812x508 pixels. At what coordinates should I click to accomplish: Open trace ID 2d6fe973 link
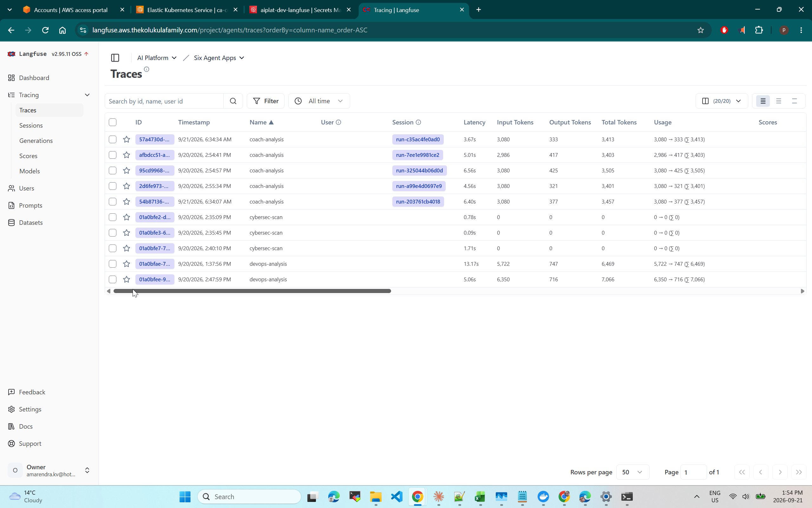155,186
